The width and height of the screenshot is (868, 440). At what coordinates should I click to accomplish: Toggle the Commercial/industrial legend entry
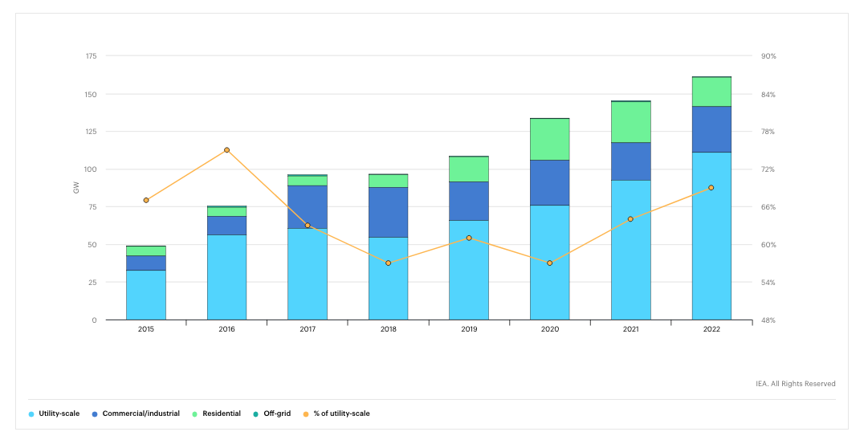136,414
